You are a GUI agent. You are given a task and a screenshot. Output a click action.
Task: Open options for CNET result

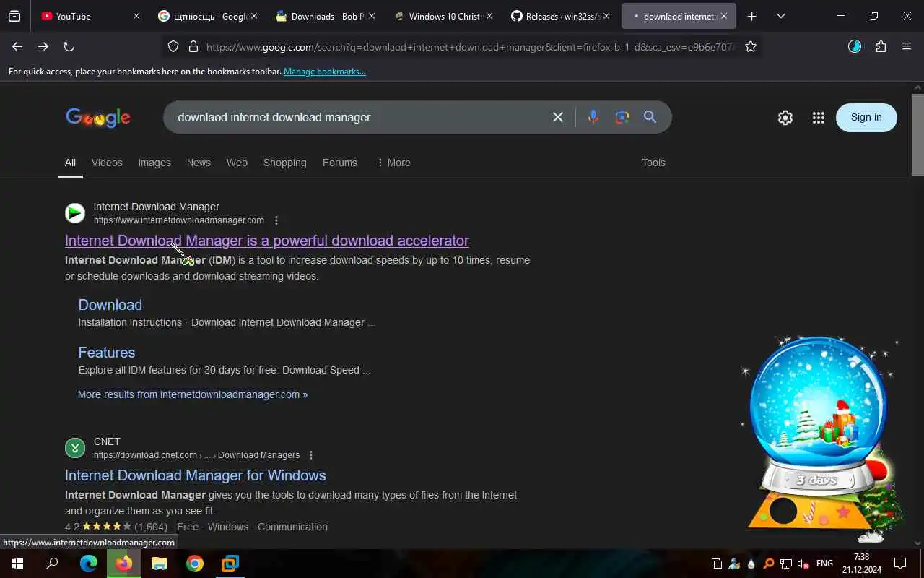(x=311, y=455)
